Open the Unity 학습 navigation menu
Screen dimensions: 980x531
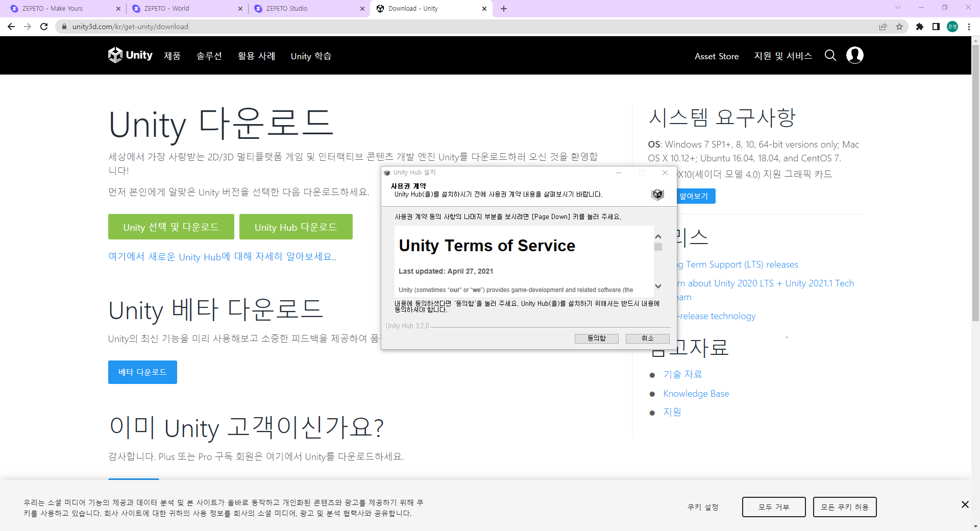coord(311,56)
